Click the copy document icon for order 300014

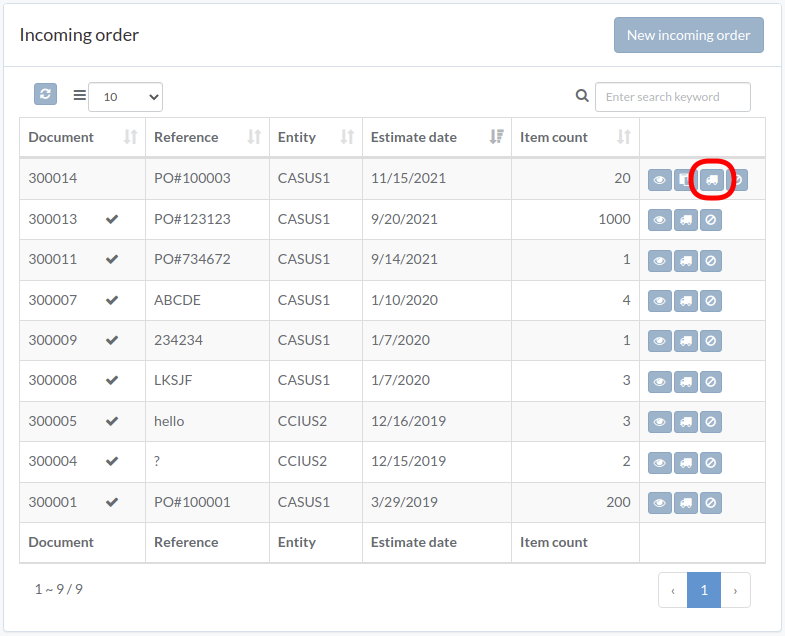tap(684, 180)
